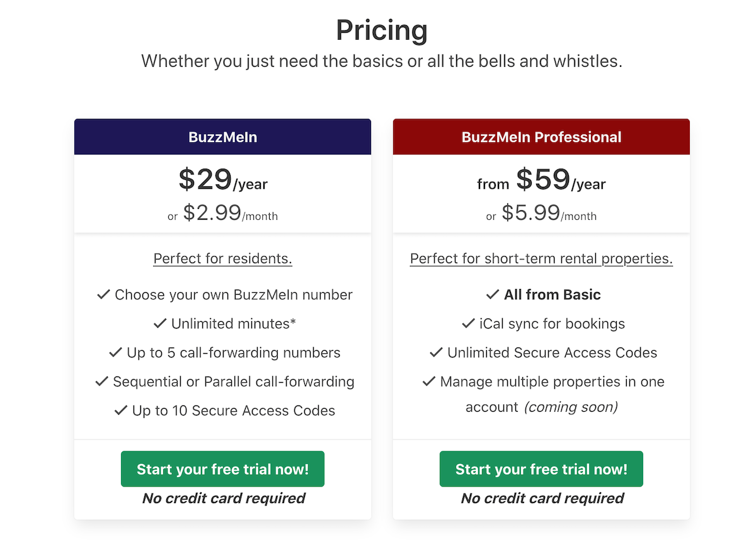Start free trial for BuzzMeIn Professional plan
This screenshot has height=554, width=756.
point(541,469)
